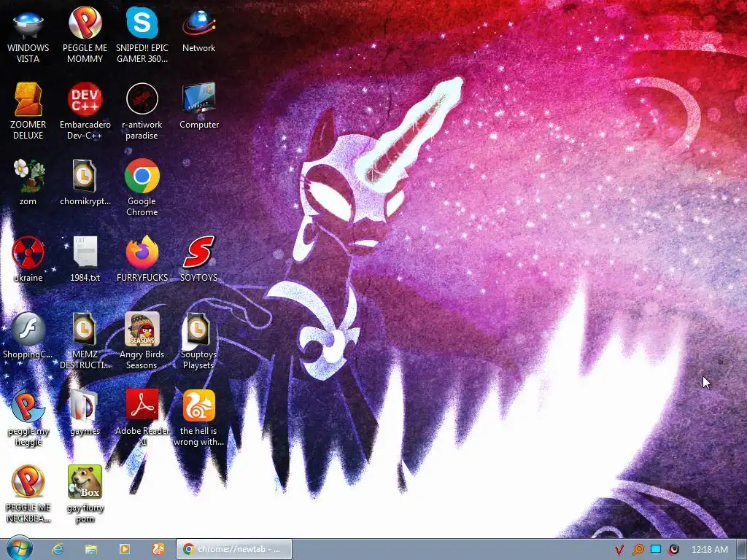This screenshot has height=560, width=747.
Task: Click the red and black round tray icon
Action: (x=674, y=550)
